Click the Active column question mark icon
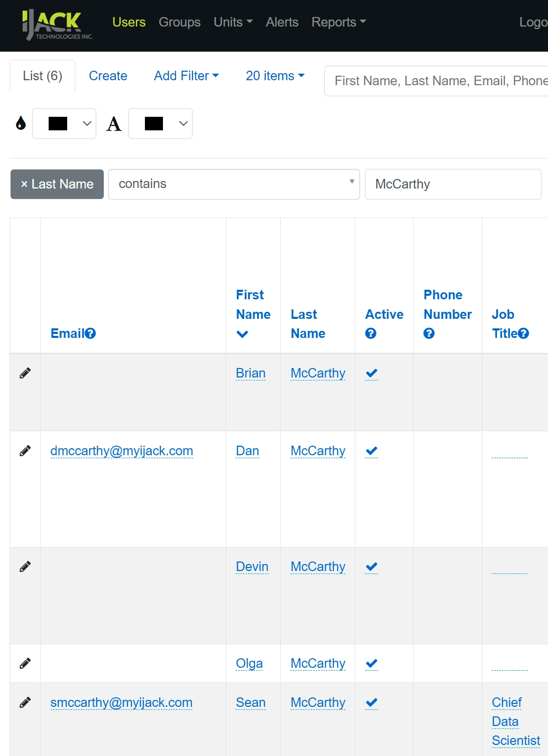This screenshot has height=756, width=548. tap(370, 332)
